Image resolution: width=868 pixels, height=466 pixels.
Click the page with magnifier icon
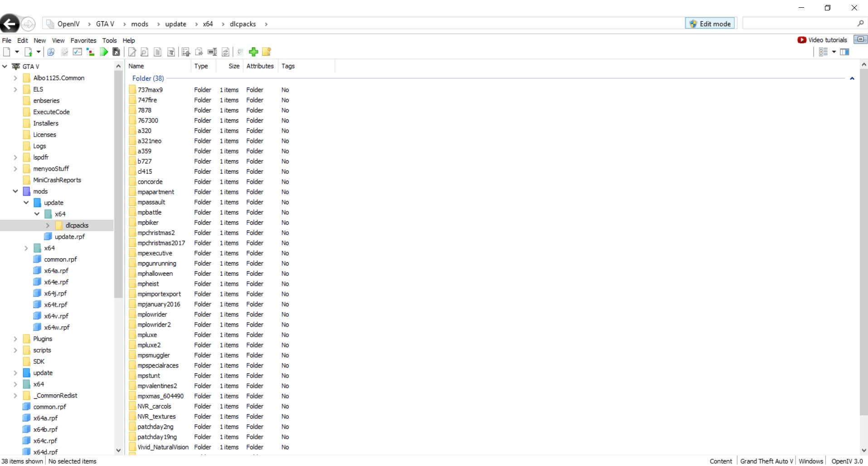point(144,52)
